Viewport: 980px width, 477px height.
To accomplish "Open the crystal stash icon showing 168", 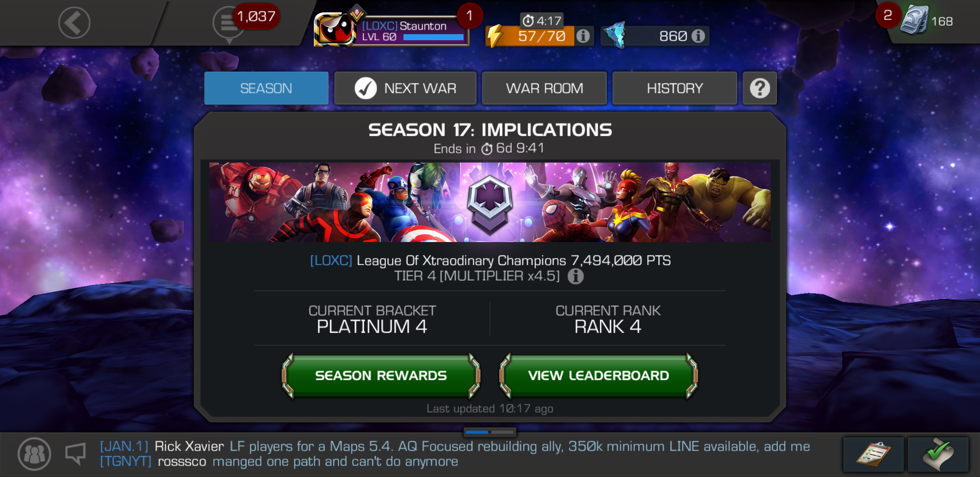I will [914, 21].
